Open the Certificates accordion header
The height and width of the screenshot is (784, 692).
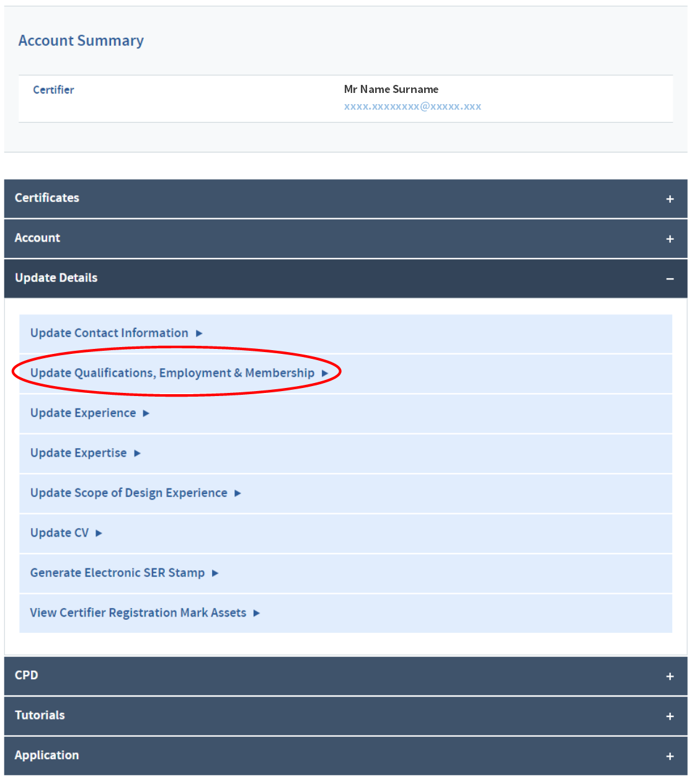pyautogui.click(x=345, y=199)
